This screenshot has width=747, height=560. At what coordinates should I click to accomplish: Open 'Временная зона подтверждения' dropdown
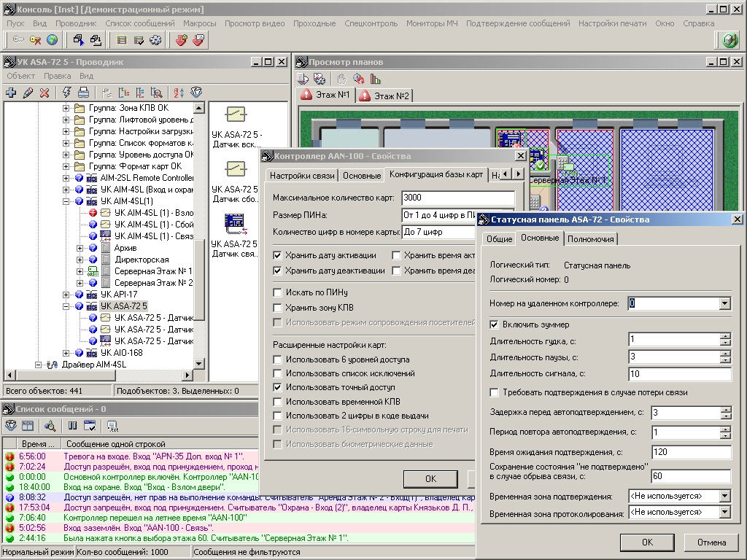coord(724,497)
